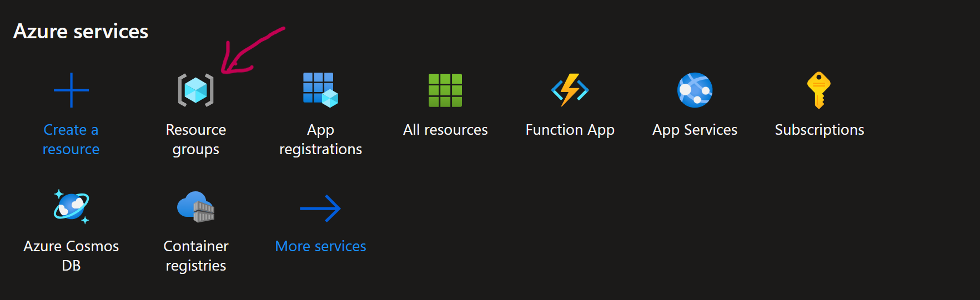
Task: Open the Subscriptions key icon
Action: (819, 90)
